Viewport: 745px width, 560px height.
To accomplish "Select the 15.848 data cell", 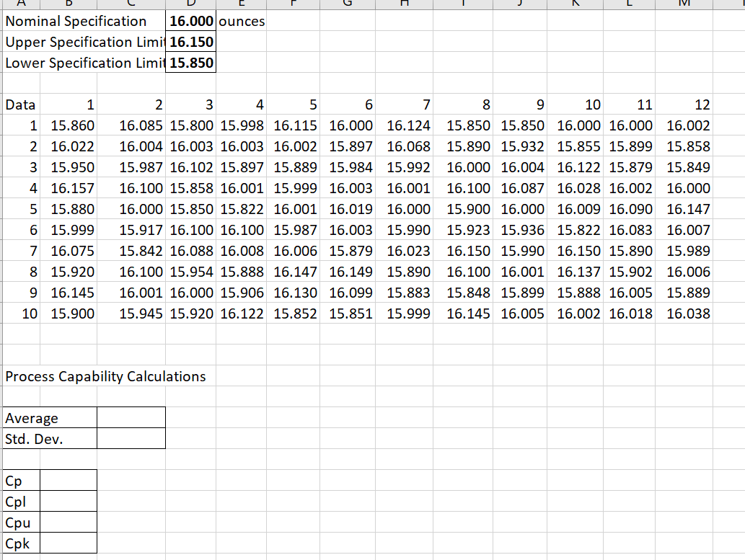I will (463, 293).
